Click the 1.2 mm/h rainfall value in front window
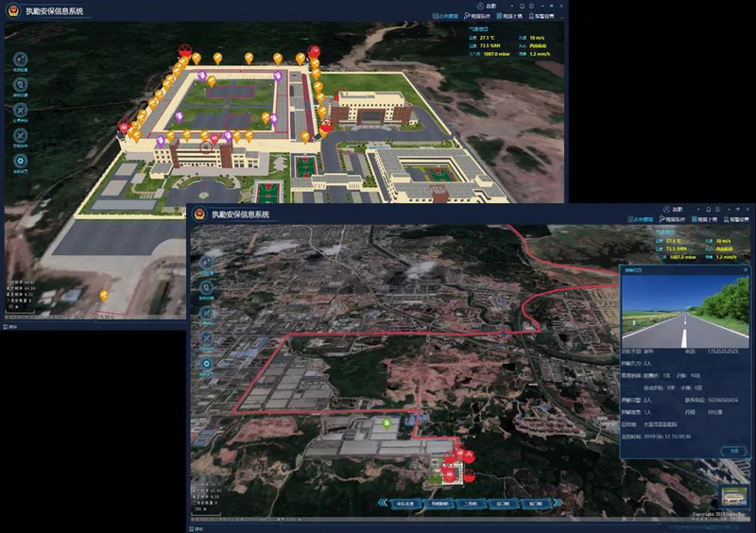This screenshot has width=756, height=533. tap(726, 257)
